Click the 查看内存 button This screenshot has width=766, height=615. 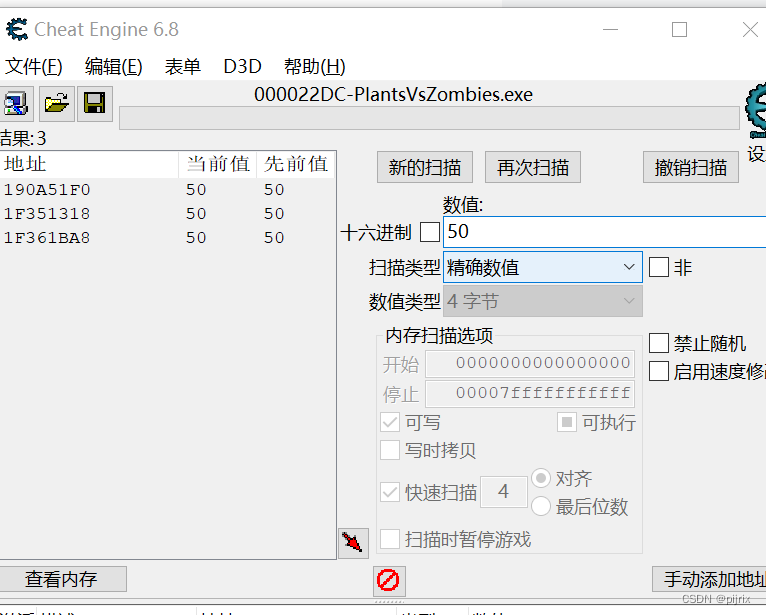point(62,579)
